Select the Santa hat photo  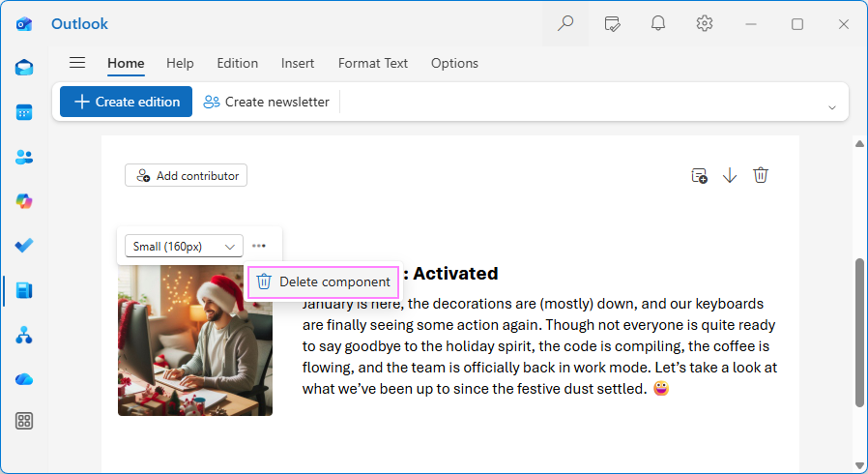pos(195,341)
